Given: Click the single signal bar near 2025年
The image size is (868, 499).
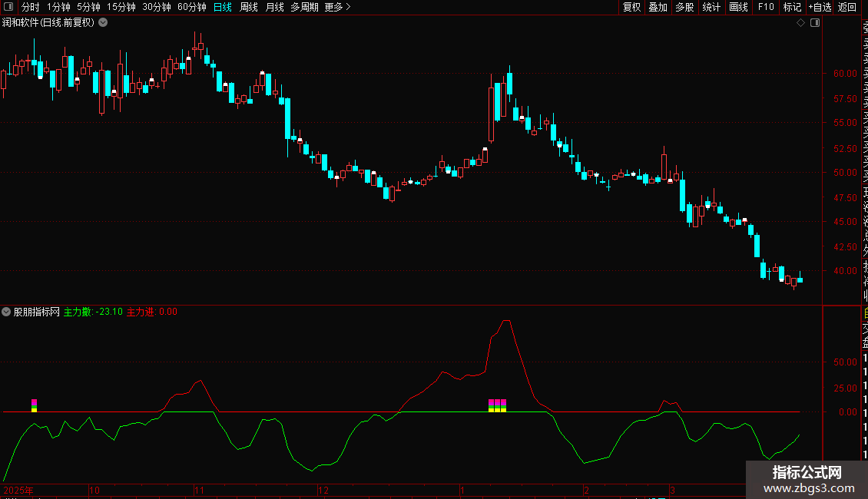Looking at the screenshot, I should pyautogui.click(x=35, y=405).
